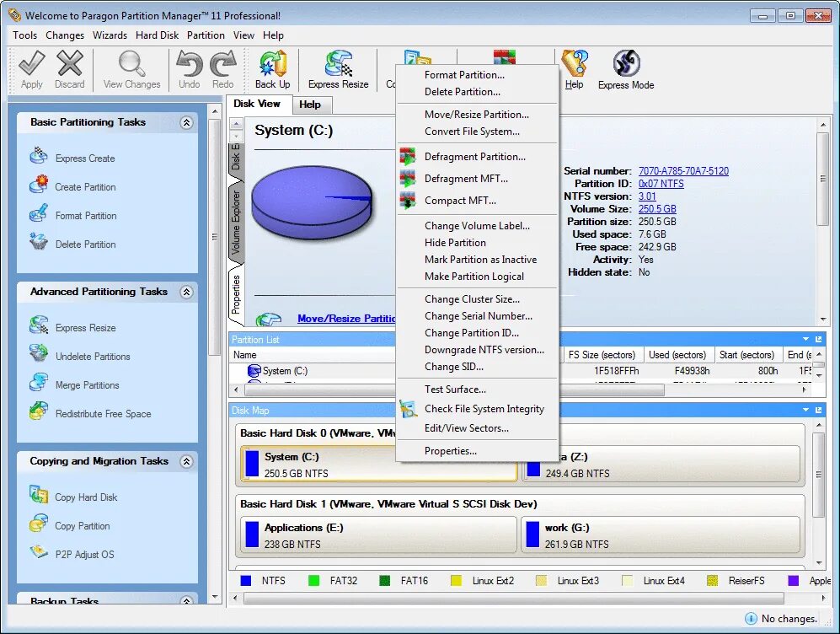840x634 pixels.
Task: Select Applications (E:) partition in Disk Map
Action: click(379, 535)
